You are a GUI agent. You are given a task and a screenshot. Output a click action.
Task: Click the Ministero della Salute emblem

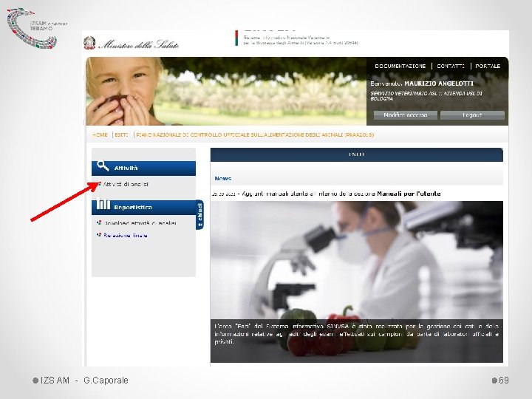[x=89, y=43]
